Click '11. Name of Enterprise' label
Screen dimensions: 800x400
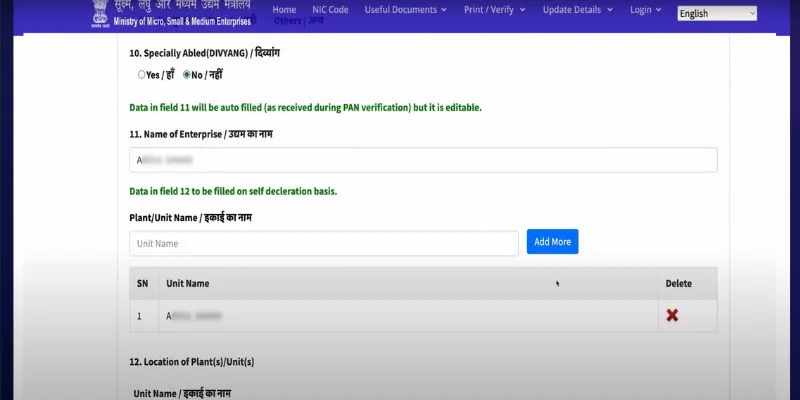click(201, 134)
